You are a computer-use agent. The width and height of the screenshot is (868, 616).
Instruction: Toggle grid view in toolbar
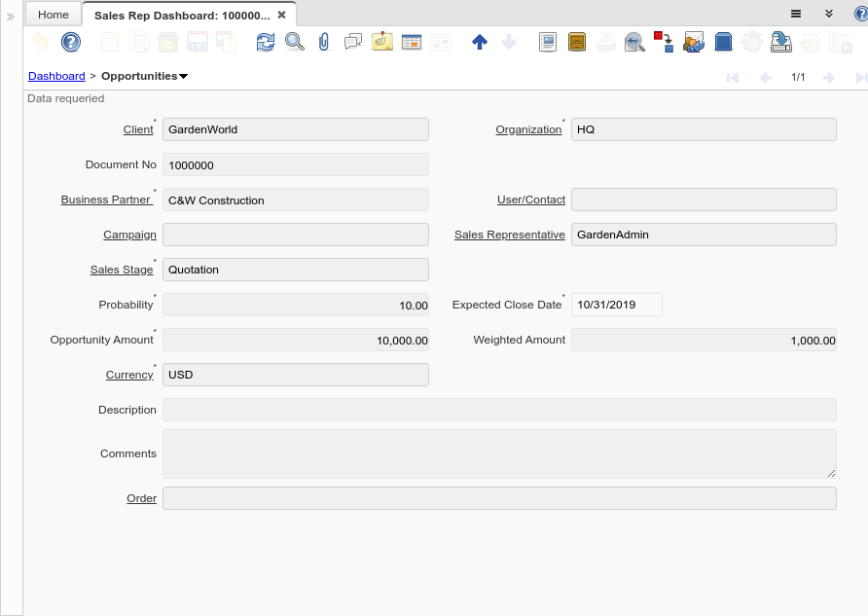click(412, 42)
